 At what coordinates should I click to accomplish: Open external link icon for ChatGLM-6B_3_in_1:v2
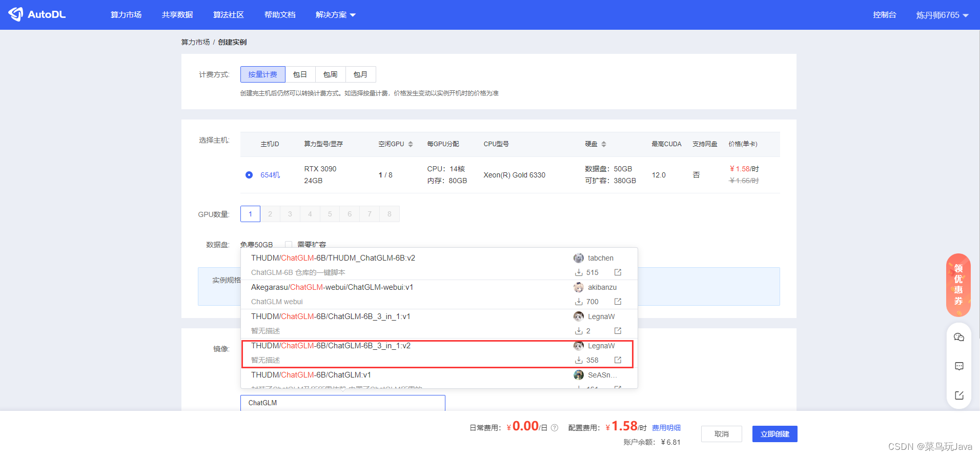(x=618, y=360)
